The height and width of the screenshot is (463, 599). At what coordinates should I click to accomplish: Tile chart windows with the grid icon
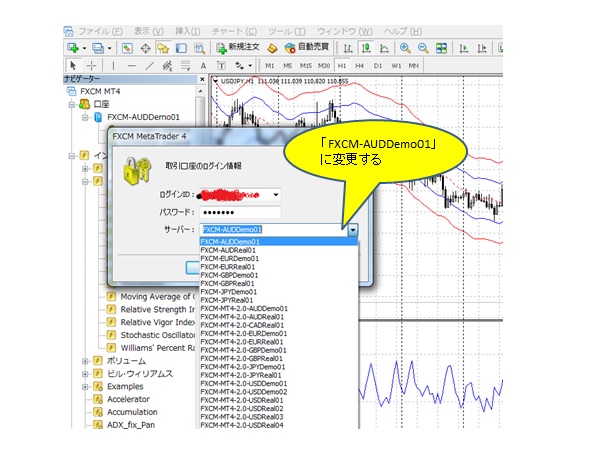(x=441, y=48)
